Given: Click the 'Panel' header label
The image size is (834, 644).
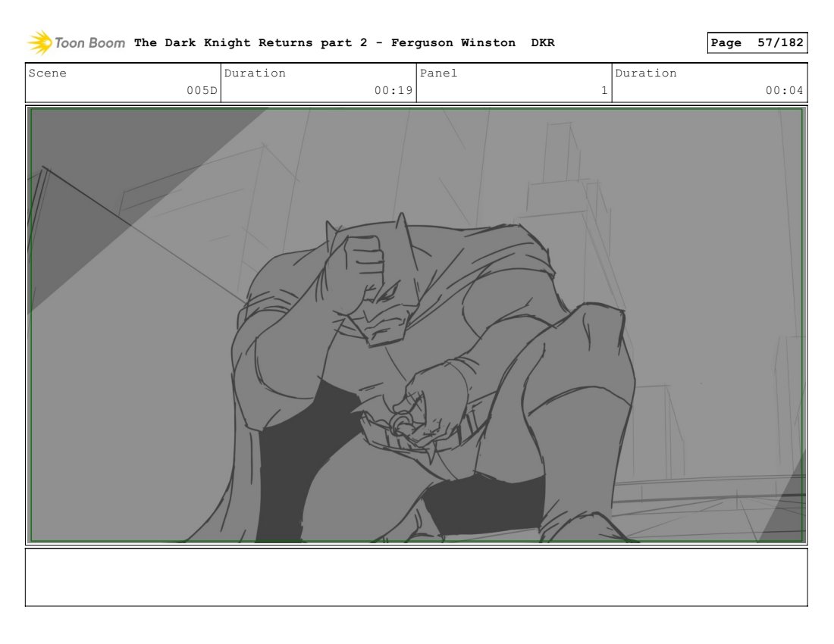Looking at the screenshot, I should [x=438, y=73].
